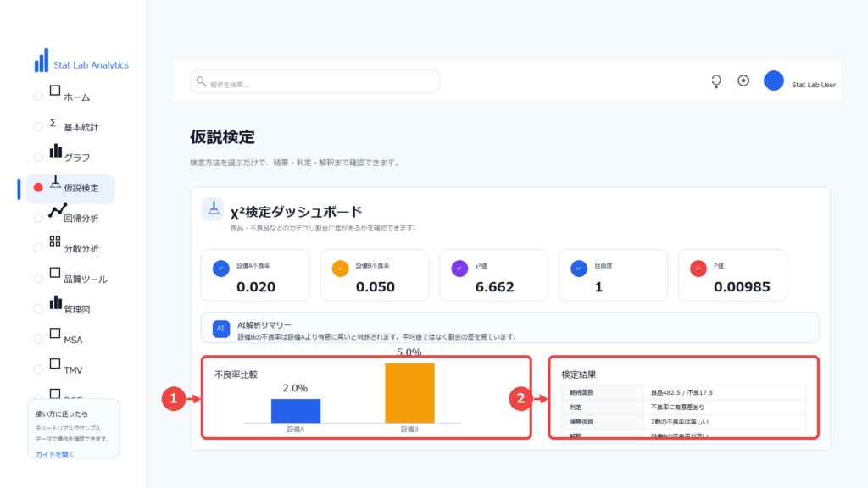
Task: Click the purple check icon for χ²値
Action: (459, 269)
